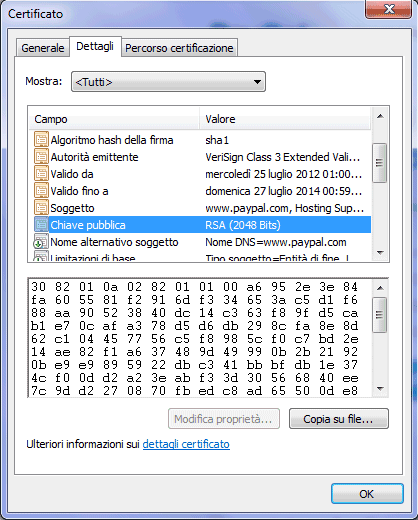Click the Valore column header
Image resolution: width=418 pixels, height=520 pixels.
(x=285, y=119)
